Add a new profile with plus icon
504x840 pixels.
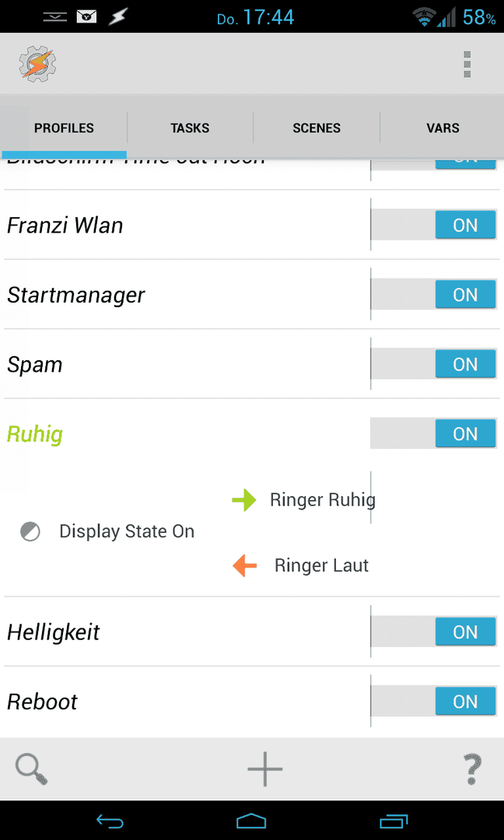coord(264,768)
